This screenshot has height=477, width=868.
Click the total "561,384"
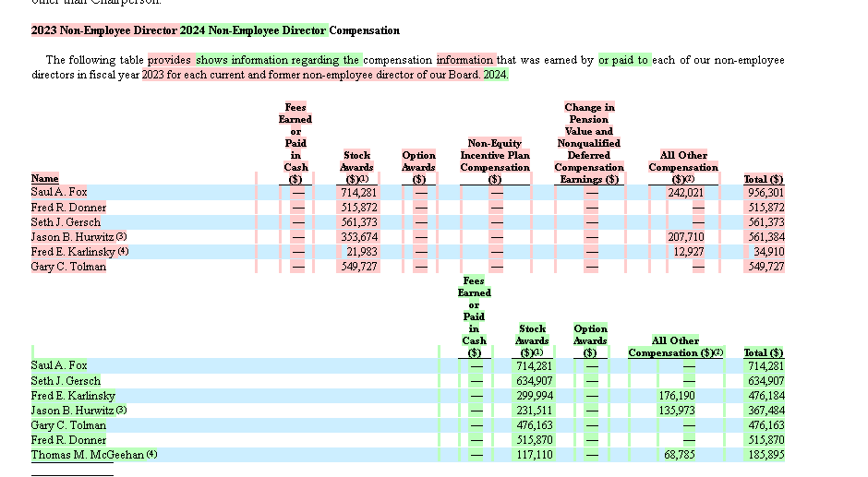pyautogui.click(x=766, y=237)
